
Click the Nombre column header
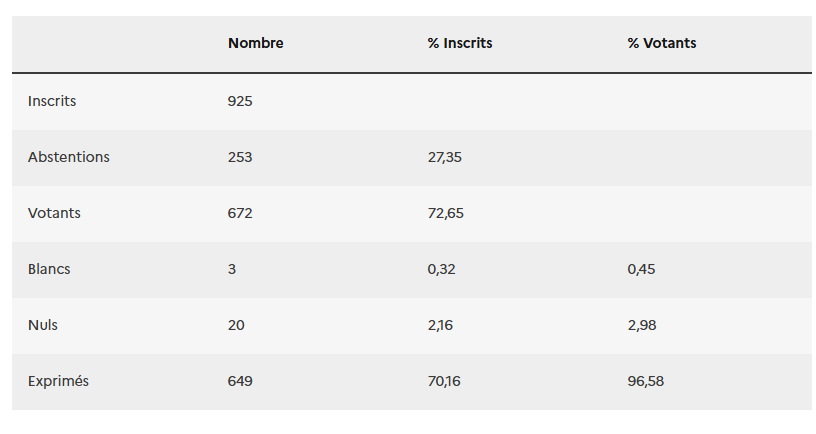point(255,43)
